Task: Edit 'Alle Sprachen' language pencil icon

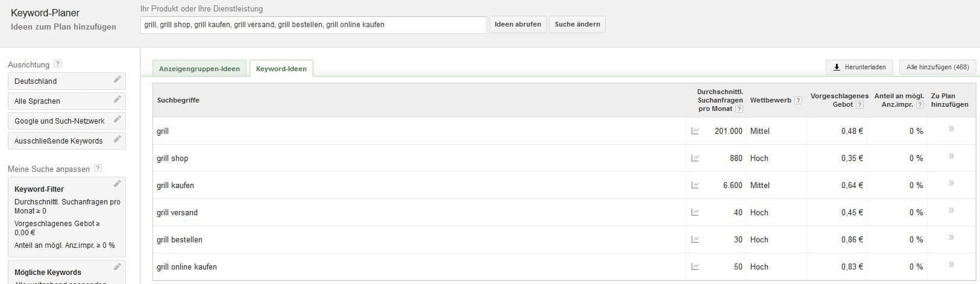Action: 117,99
